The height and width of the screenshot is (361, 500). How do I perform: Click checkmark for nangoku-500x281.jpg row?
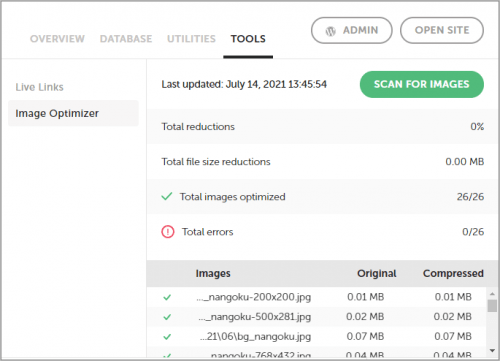point(167,317)
